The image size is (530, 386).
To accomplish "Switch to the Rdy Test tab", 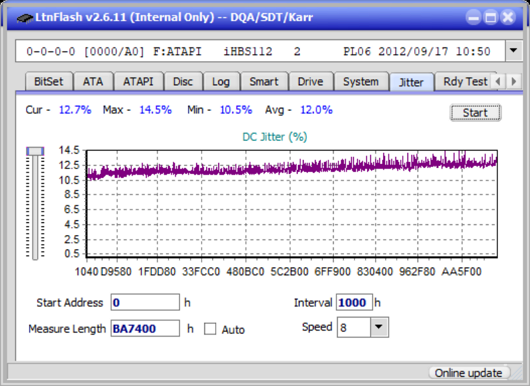I will click(x=465, y=81).
